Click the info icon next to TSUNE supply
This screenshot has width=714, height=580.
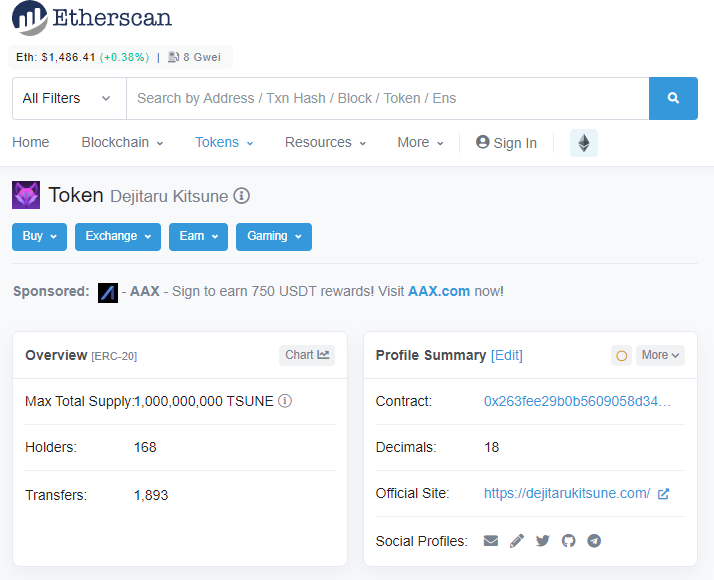coord(285,401)
